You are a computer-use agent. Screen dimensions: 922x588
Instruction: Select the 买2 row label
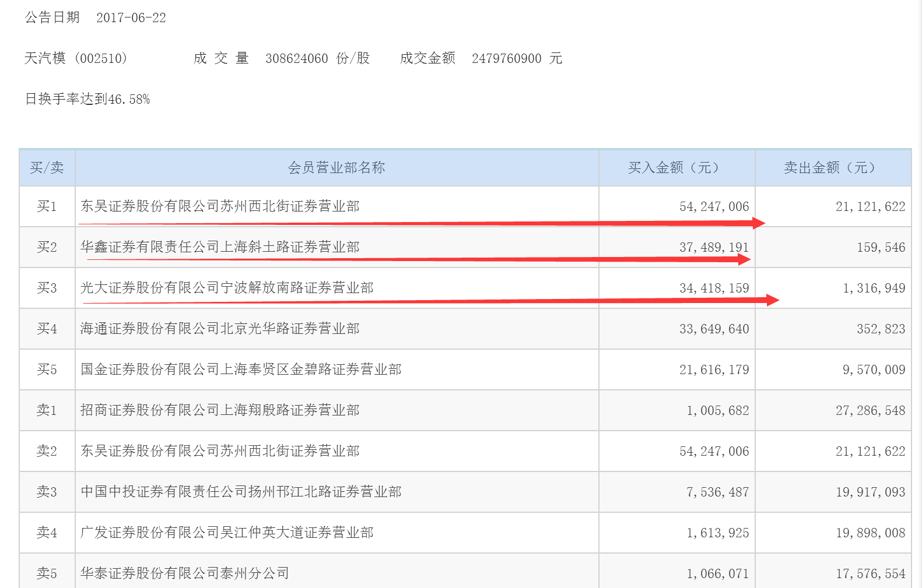click(47, 247)
